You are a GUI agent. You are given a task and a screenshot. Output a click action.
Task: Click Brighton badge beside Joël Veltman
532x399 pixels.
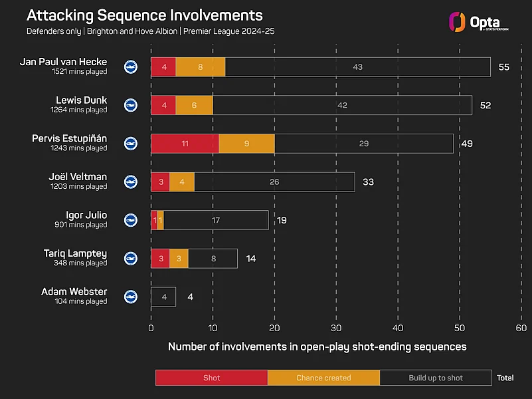coord(131,182)
